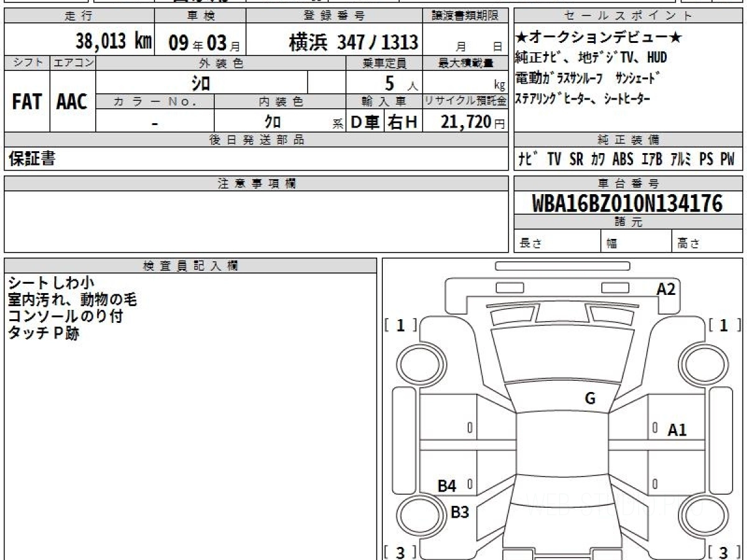Select the AAC air conditioner value
This screenshot has width=747, height=560.
(x=72, y=102)
